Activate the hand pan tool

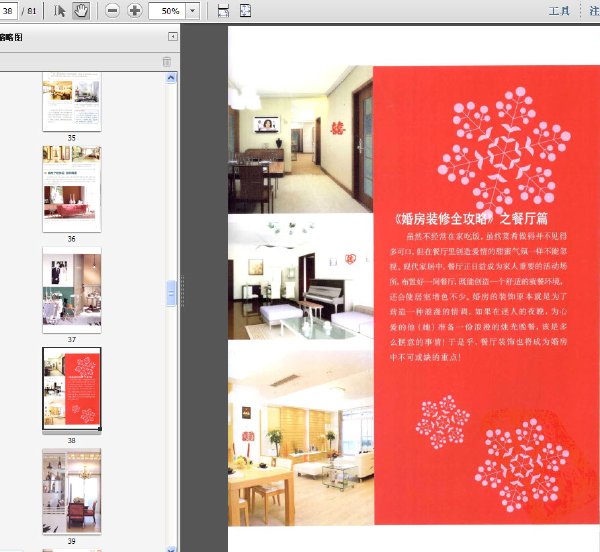tap(81, 11)
